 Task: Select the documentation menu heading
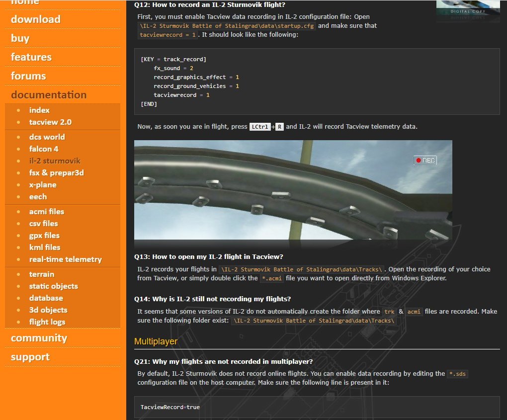tap(49, 95)
